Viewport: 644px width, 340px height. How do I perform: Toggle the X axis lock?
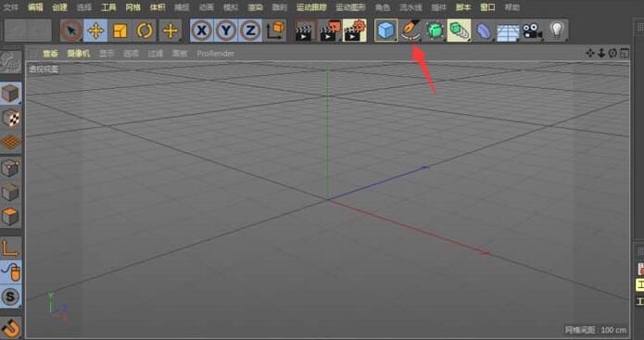(x=202, y=31)
